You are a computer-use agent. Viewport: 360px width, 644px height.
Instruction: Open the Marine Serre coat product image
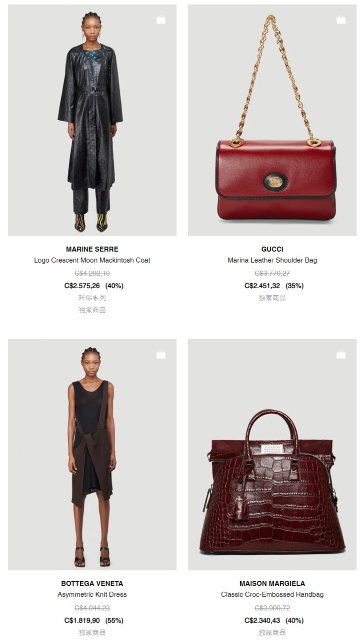92,120
